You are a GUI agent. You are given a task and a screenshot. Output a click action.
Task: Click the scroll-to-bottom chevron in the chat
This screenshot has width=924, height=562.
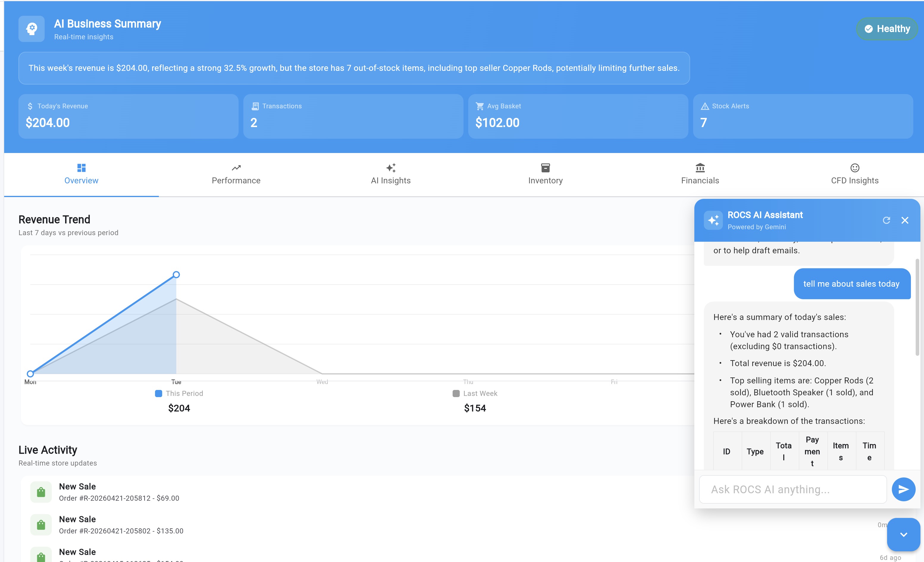click(x=903, y=534)
